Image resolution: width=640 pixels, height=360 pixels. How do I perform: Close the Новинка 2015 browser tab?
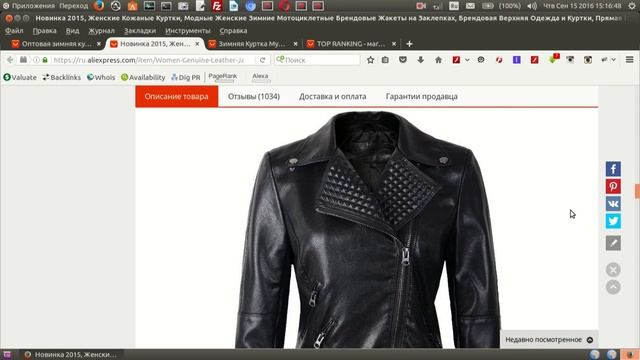point(197,44)
